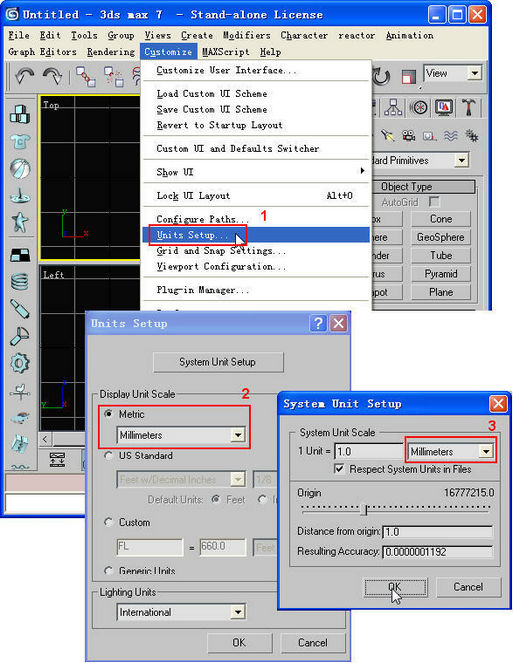Choose Units Setup from Customize menu

256,235
